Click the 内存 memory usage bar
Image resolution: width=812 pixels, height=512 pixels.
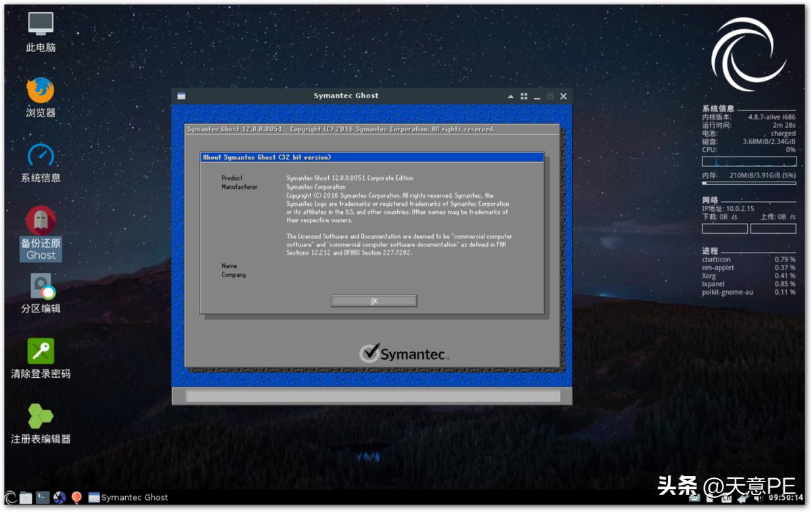(x=748, y=184)
